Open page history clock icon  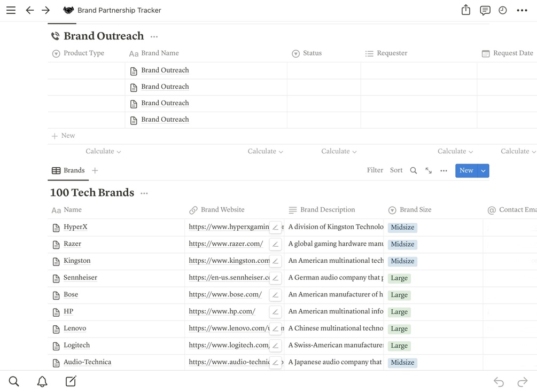click(x=503, y=10)
